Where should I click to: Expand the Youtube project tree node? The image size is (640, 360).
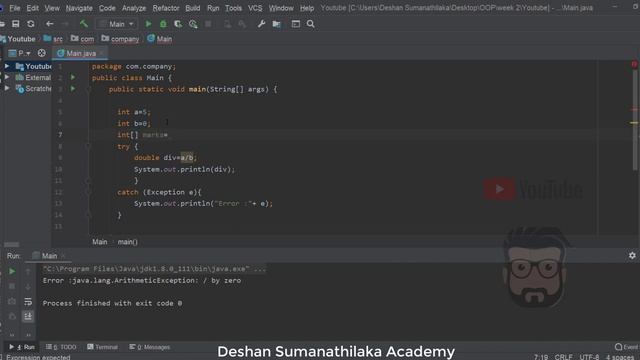tap(7, 66)
